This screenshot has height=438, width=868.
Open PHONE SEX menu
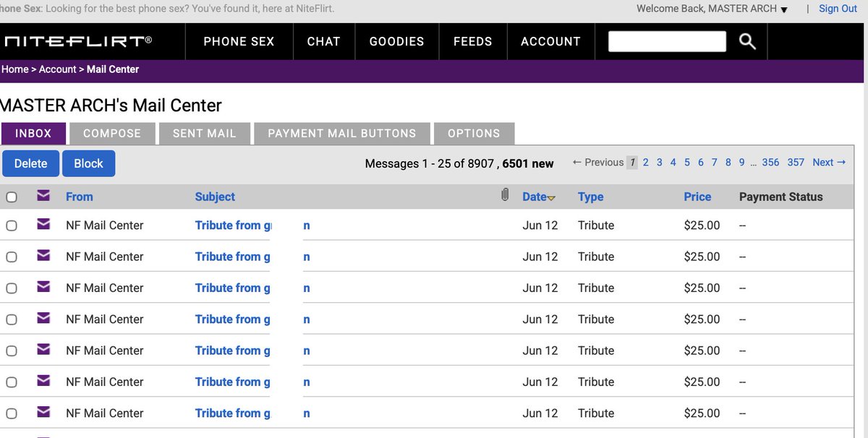[x=239, y=41]
